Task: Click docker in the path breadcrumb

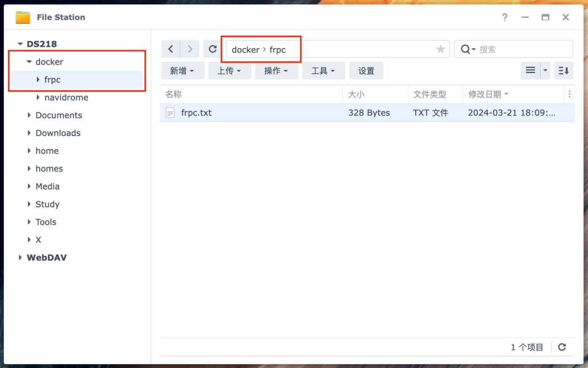Action: pyautogui.click(x=245, y=50)
